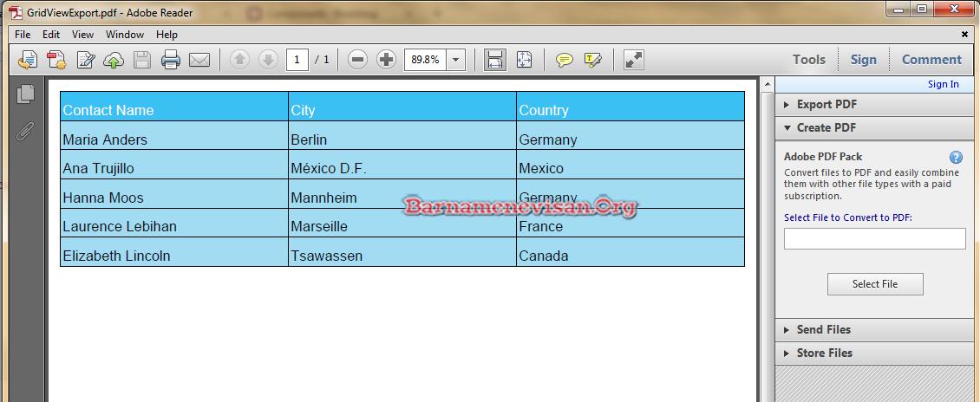Image resolution: width=980 pixels, height=402 pixels.
Task: Open the View menu
Action: coord(82,35)
